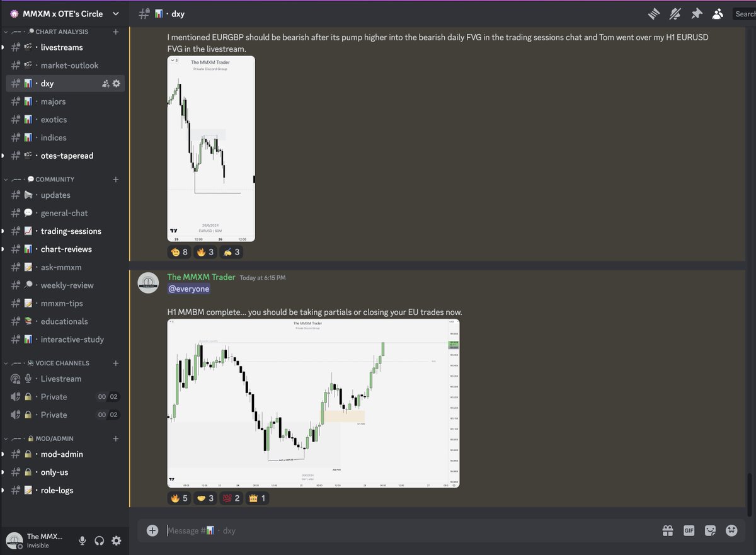Toggle the member list
The height and width of the screenshot is (555, 756).
[x=718, y=13]
